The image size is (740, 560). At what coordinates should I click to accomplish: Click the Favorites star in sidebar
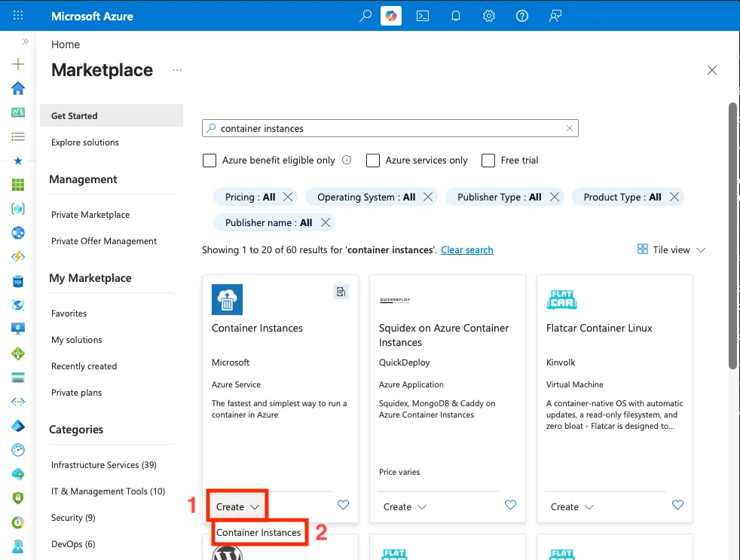click(18, 161)
